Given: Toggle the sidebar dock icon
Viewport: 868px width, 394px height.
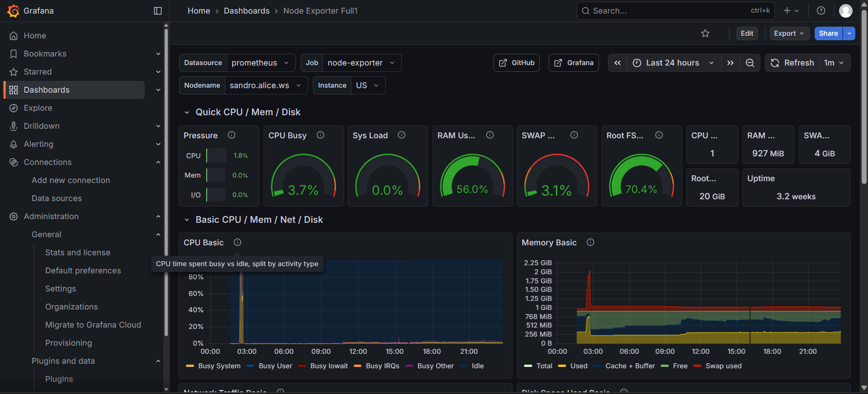Looking at the screenshot, I should pyautogui.click(x=158, y=11).
